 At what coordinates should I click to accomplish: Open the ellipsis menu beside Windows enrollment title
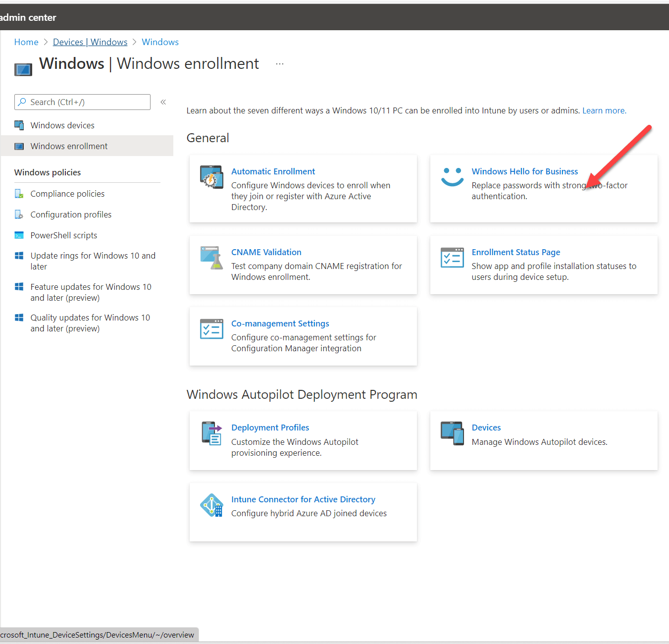[x=280, y=63]
